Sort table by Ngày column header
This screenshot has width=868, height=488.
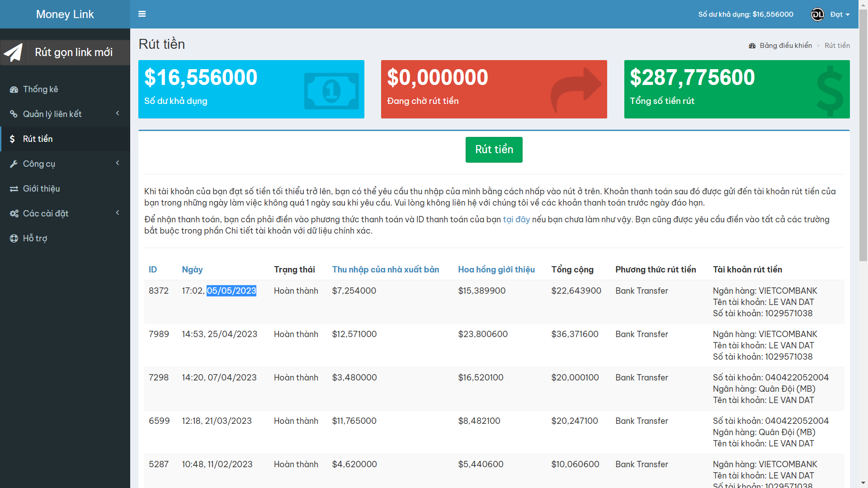point(192,270)
